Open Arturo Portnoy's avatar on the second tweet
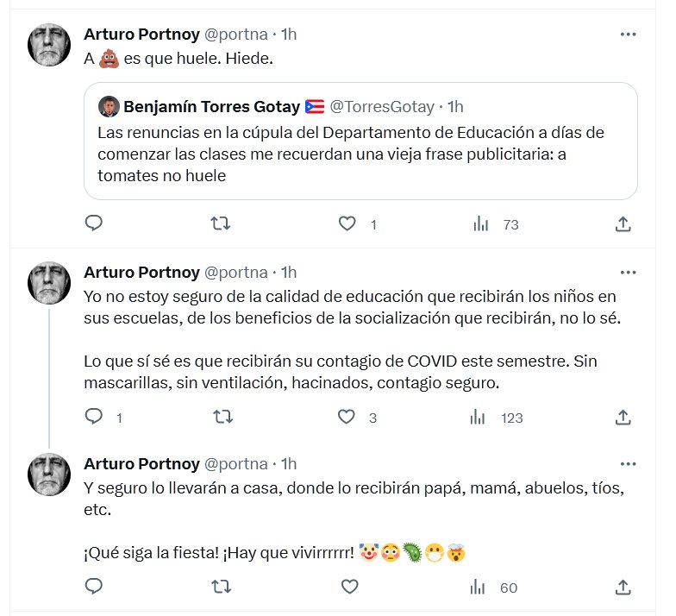Viewport: 676px width, 616px height. [49, 284]
